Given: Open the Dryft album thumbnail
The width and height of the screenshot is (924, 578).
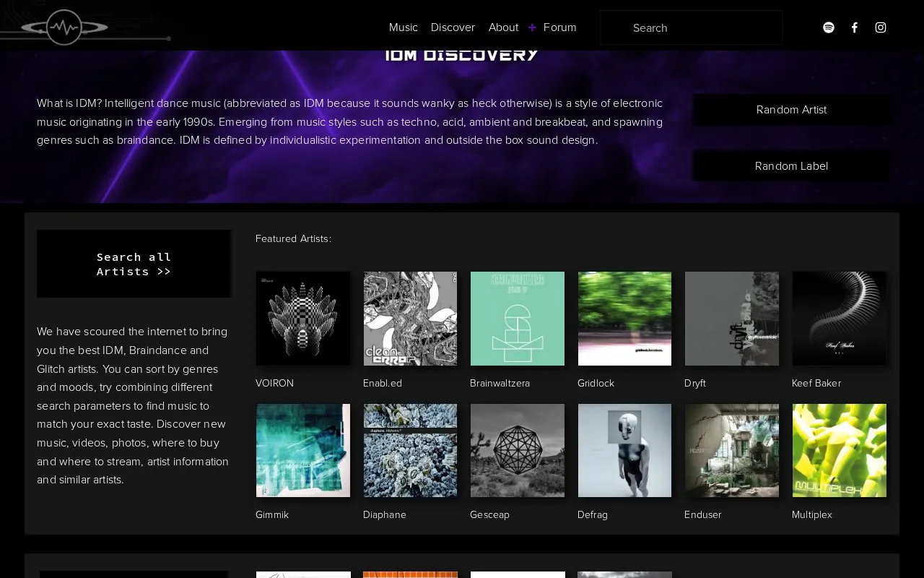Looking at the screenshot, I should tap(732, 319).
